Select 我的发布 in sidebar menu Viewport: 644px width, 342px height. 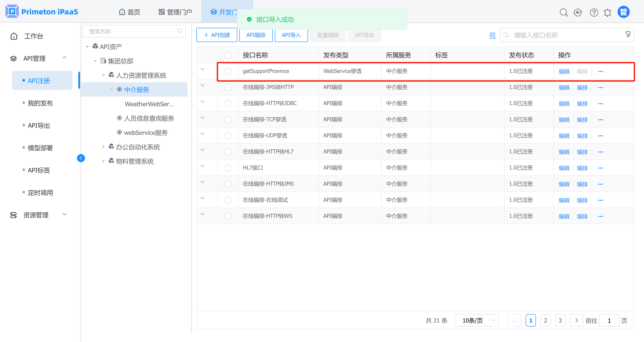point(40,103)
